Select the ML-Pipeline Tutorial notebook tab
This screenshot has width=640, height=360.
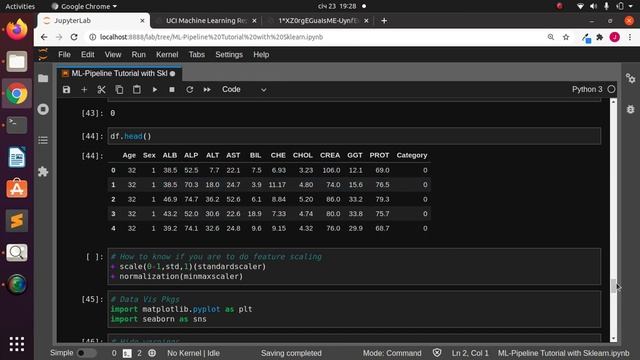119,73
